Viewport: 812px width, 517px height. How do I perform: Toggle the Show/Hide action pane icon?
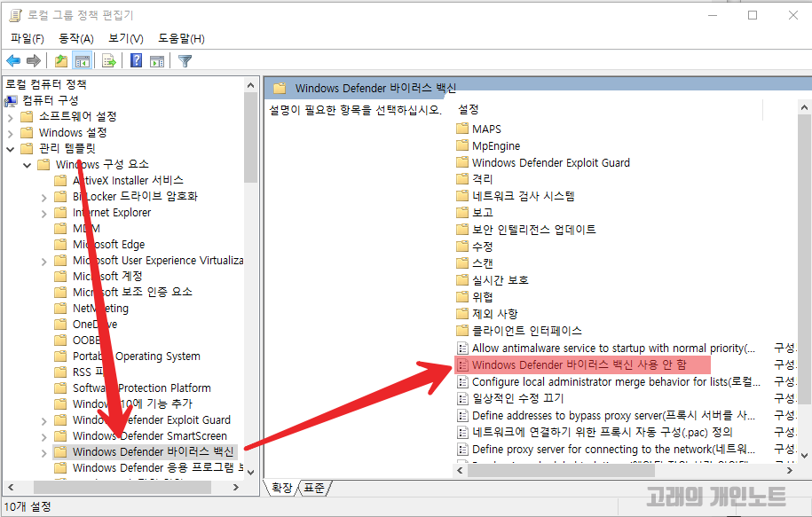click(157, 61)
